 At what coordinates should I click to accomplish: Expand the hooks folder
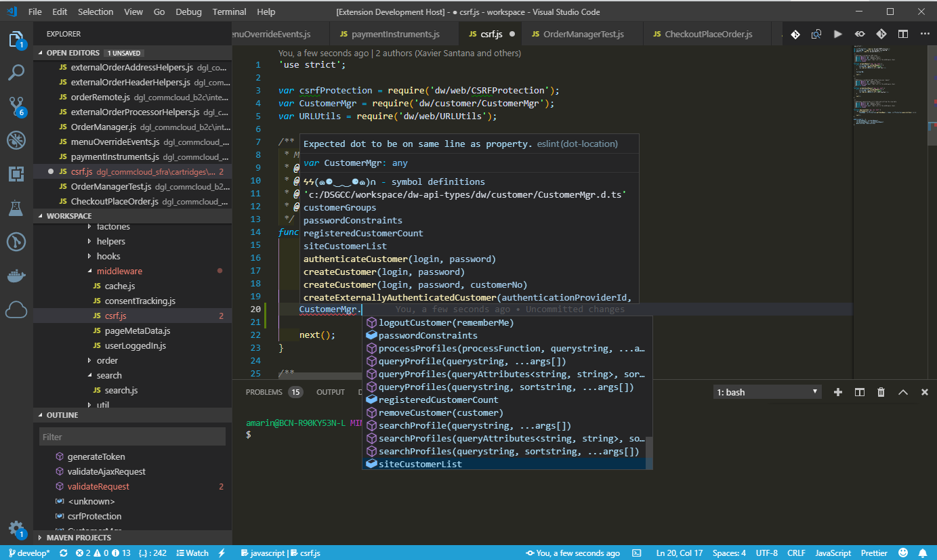108,256
